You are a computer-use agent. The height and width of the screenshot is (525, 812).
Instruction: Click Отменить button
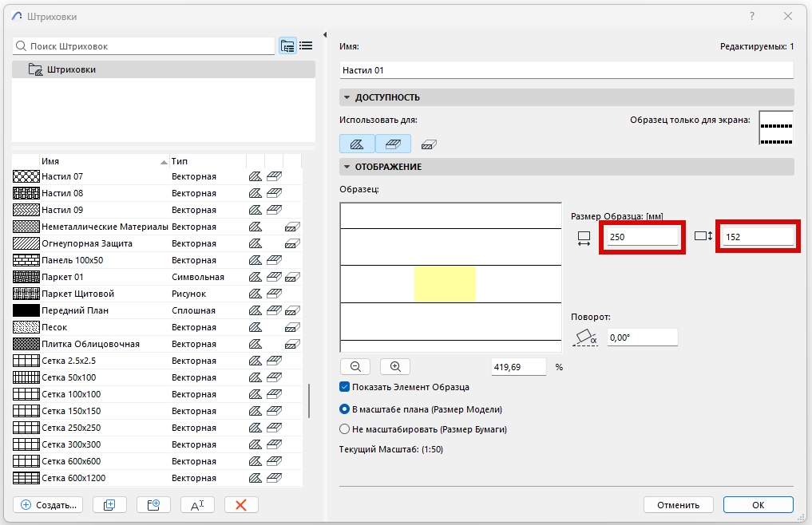point(679,505)
